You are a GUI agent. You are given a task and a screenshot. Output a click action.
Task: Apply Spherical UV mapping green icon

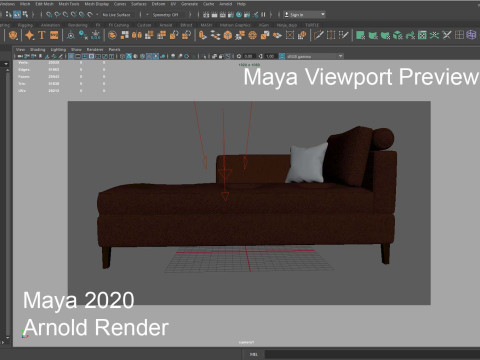tap(385, 35)
